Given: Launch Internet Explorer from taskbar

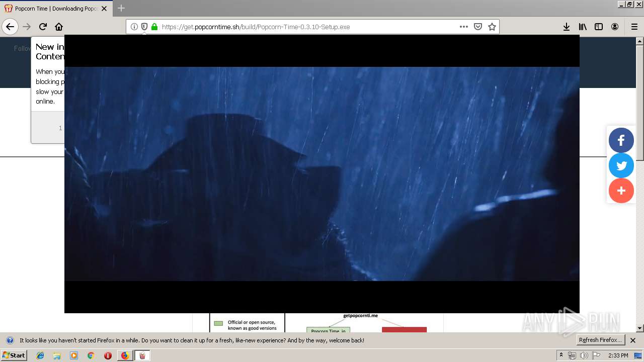Looking at the screenshot, I should pos(40,355).
